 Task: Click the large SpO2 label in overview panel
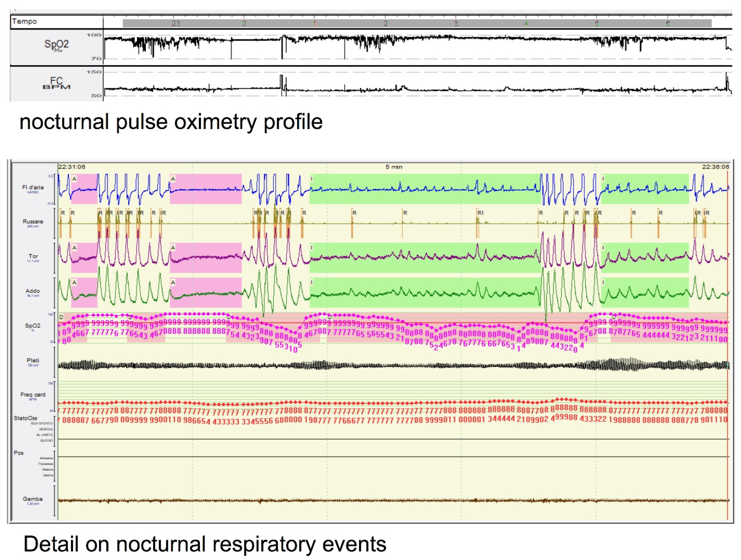click(x=56, y=44)
